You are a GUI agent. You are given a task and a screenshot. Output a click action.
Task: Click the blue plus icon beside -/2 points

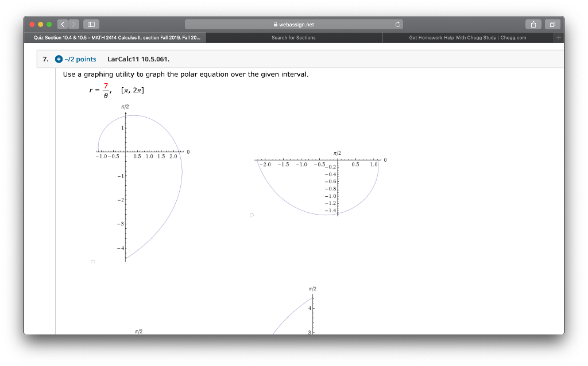[57, 59]
